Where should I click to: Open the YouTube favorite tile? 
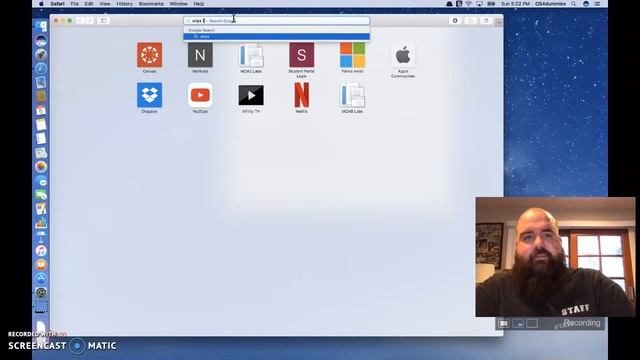(200, 95)
